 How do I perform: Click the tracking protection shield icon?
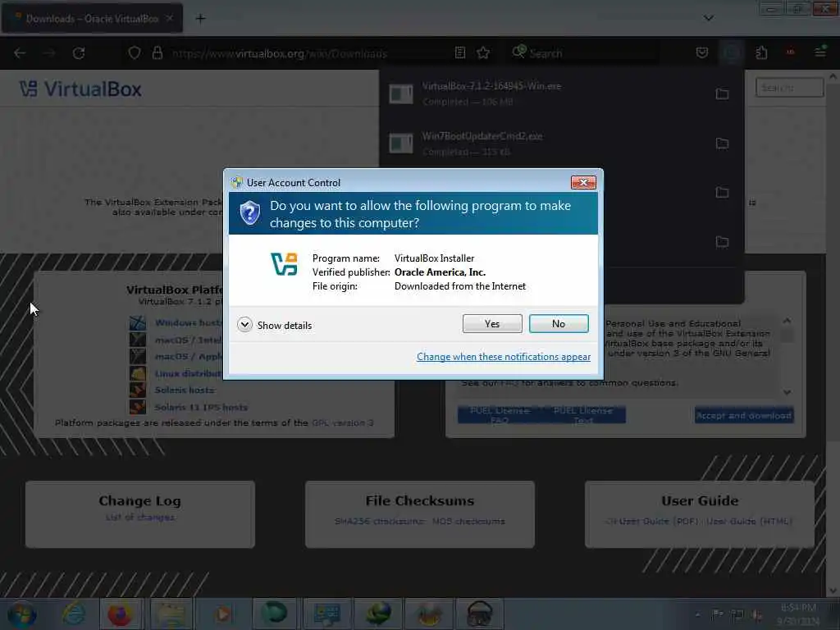pos(135,53)
